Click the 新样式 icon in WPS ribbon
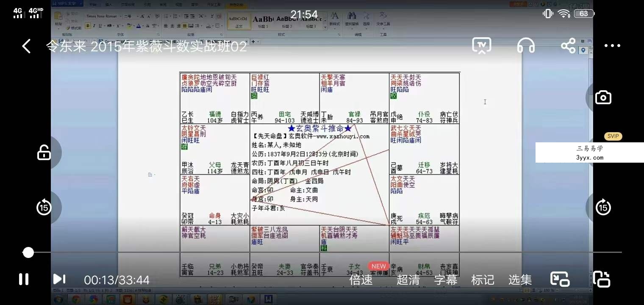This screenshot has height=305, width=644. (x=334, y=19)
